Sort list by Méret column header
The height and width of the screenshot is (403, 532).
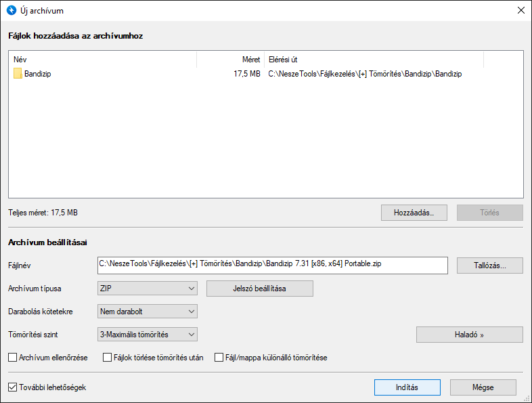230,60
